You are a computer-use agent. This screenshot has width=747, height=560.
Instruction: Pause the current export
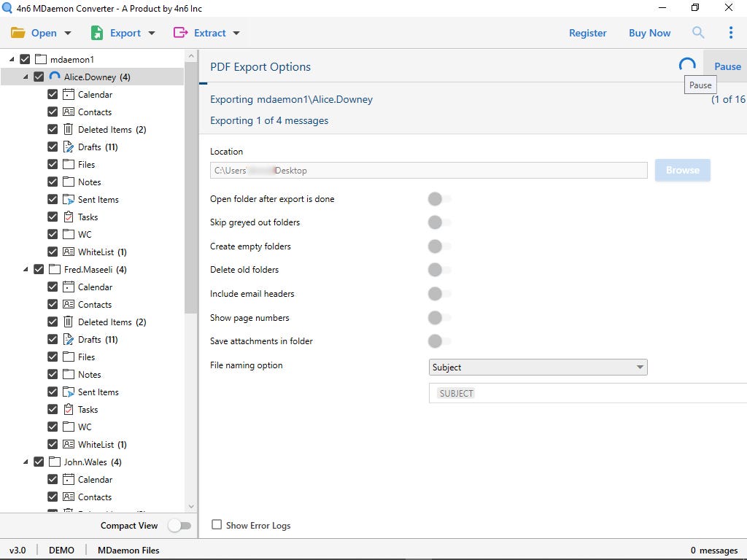point(726,66)
